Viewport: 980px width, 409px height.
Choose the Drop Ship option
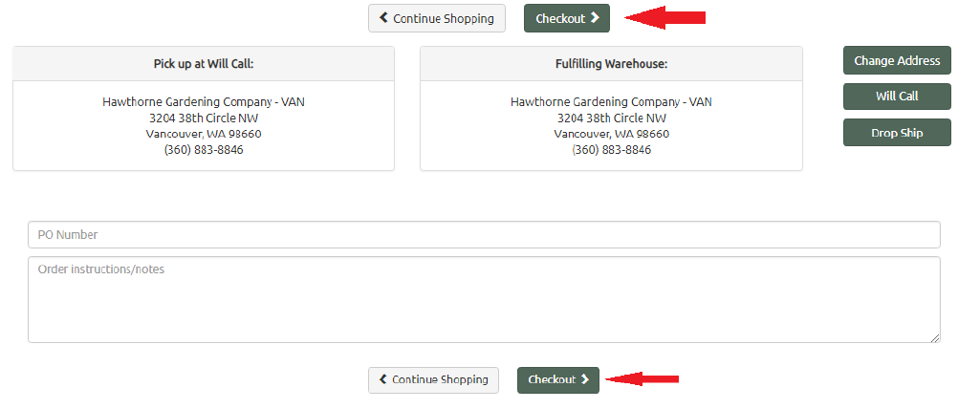(x=897, y=133)
